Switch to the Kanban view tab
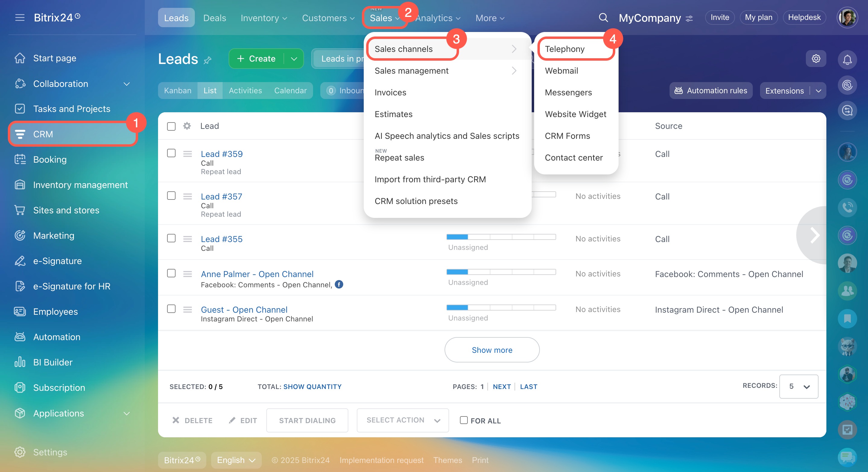Image resolution: width=868 pixels, height=472 pixels. pos(178,91)
